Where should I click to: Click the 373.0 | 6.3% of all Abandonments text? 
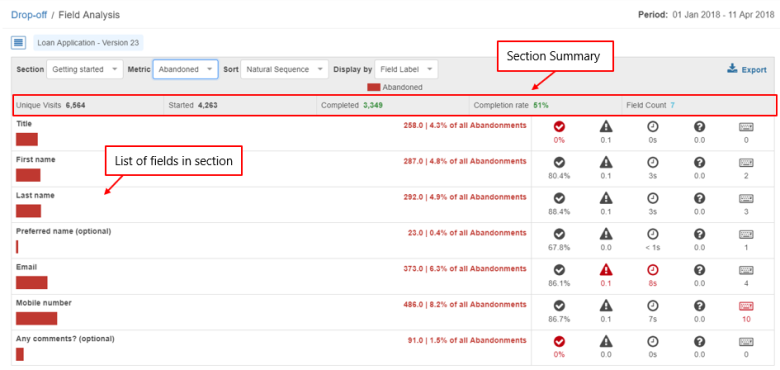(465, 269)
